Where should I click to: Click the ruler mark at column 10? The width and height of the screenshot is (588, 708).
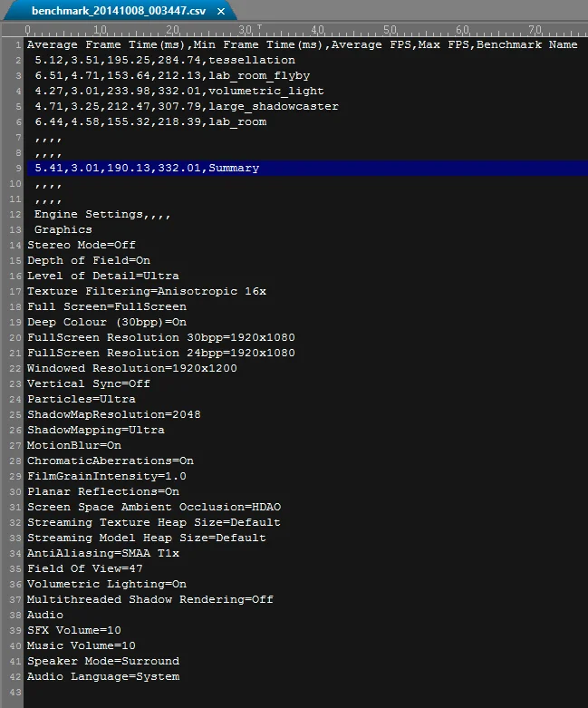pyautogui.click(x=100, y=30)
